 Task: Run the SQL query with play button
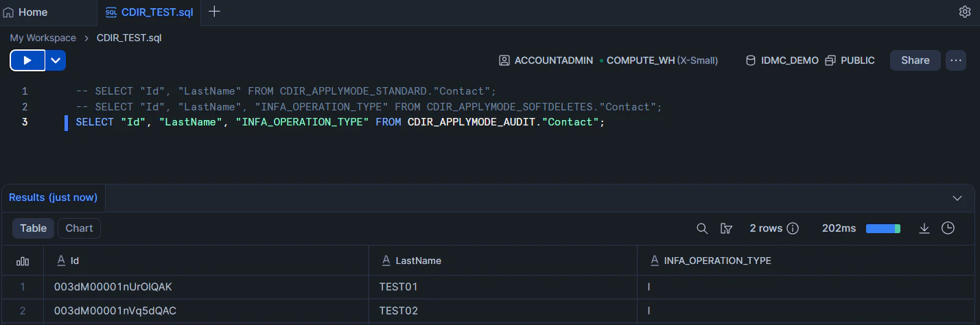pos(27,60)
